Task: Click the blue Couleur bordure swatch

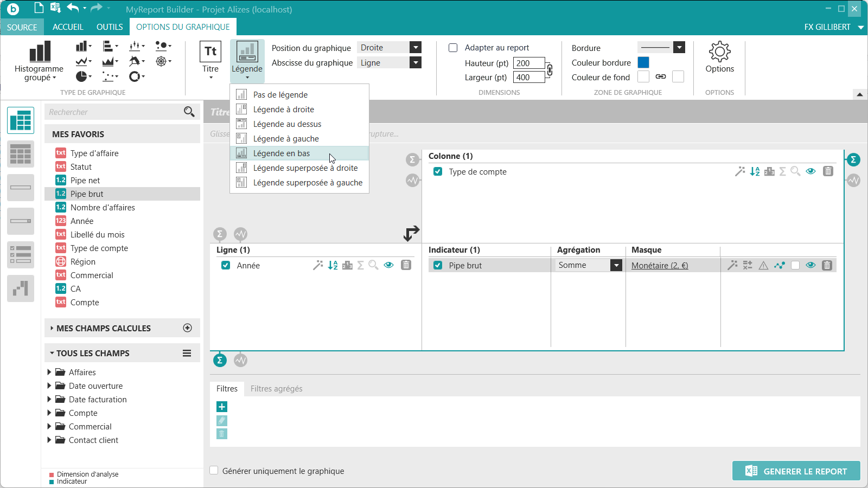Action: coord(643,62)
